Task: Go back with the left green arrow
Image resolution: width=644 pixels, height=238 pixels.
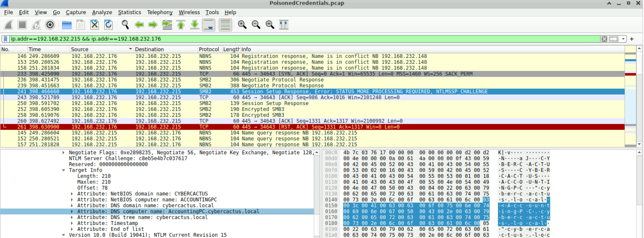Action: [x=139, y=25]
